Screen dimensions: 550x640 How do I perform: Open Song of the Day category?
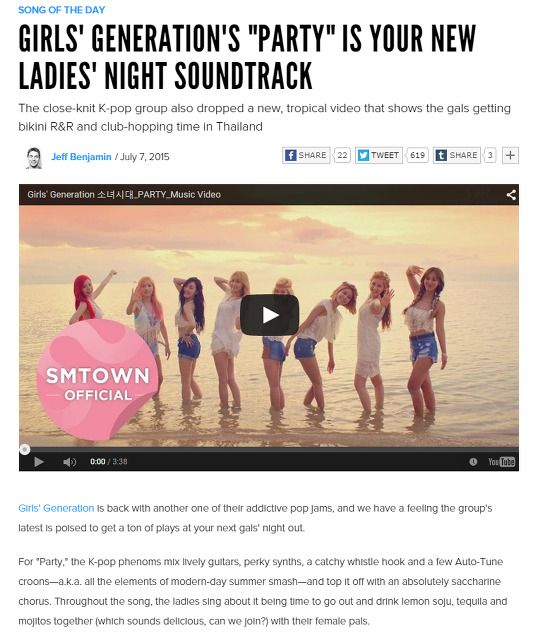pyautogui.click(x=62, y=10)
